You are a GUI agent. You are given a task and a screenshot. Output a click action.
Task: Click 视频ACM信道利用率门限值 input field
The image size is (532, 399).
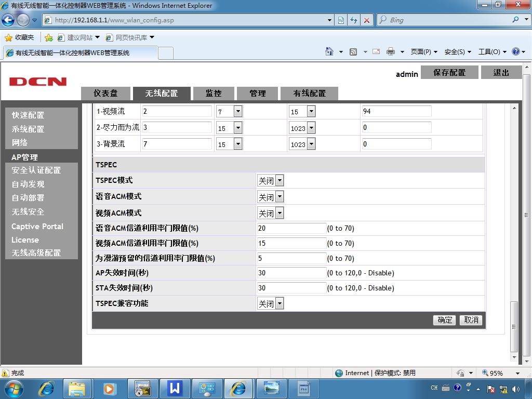click(x=292, y=243)
